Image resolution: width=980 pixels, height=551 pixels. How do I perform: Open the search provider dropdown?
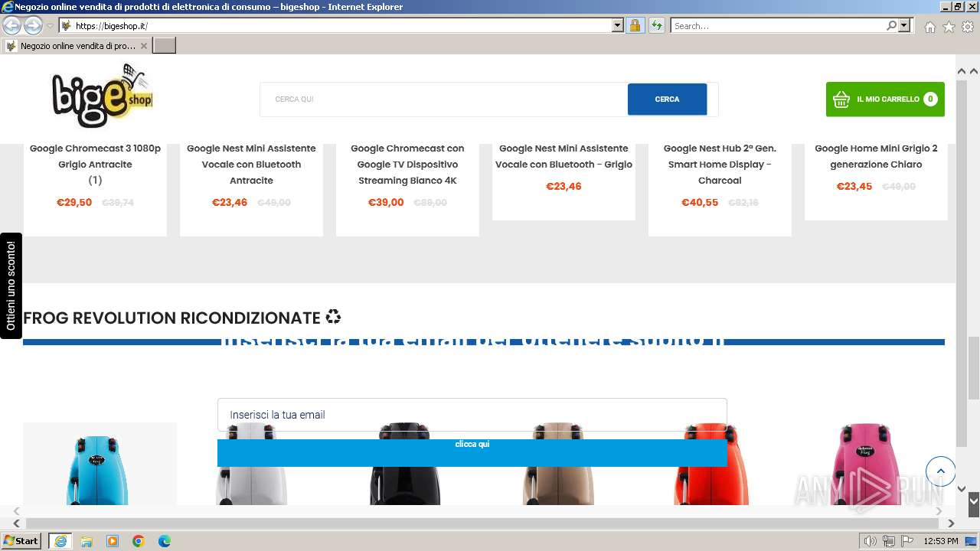click(905, 25)
